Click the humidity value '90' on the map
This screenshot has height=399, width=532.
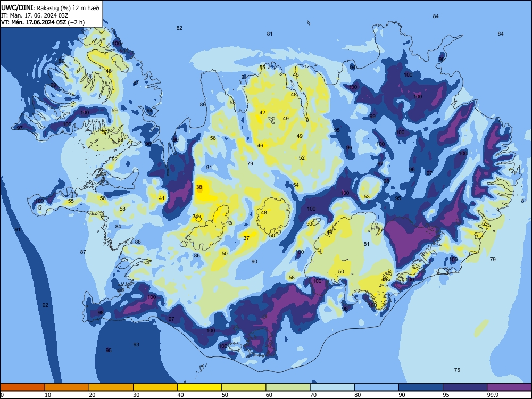(254, 262)
